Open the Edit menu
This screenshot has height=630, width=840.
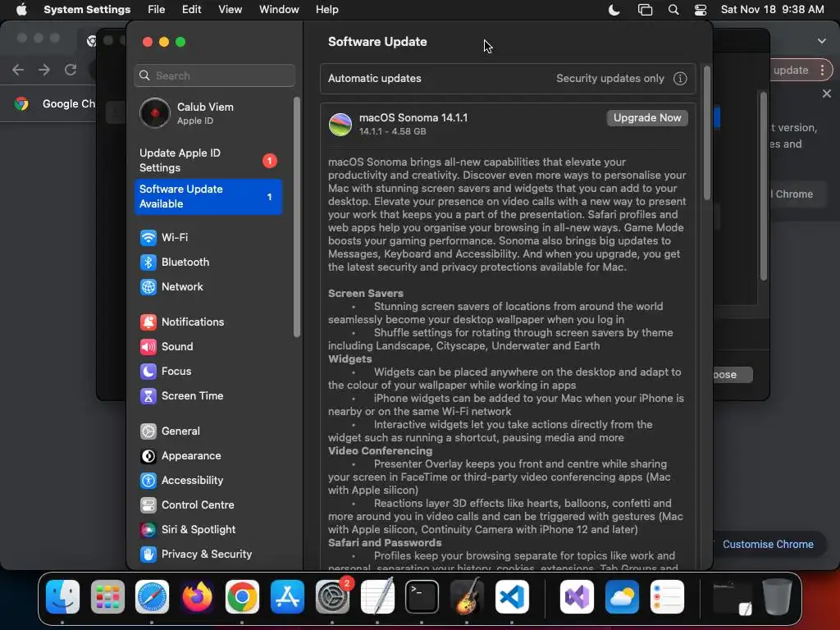pyautogui.click(x=191, y=10)
